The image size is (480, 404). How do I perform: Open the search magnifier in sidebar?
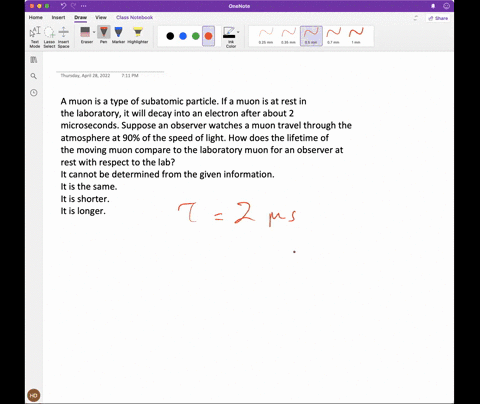(x=34, y=76)
